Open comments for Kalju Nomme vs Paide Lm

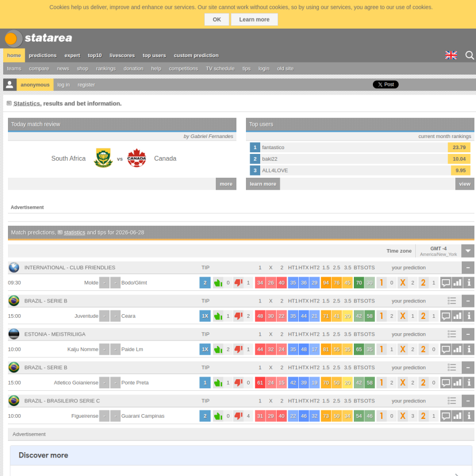click(445, 350)
